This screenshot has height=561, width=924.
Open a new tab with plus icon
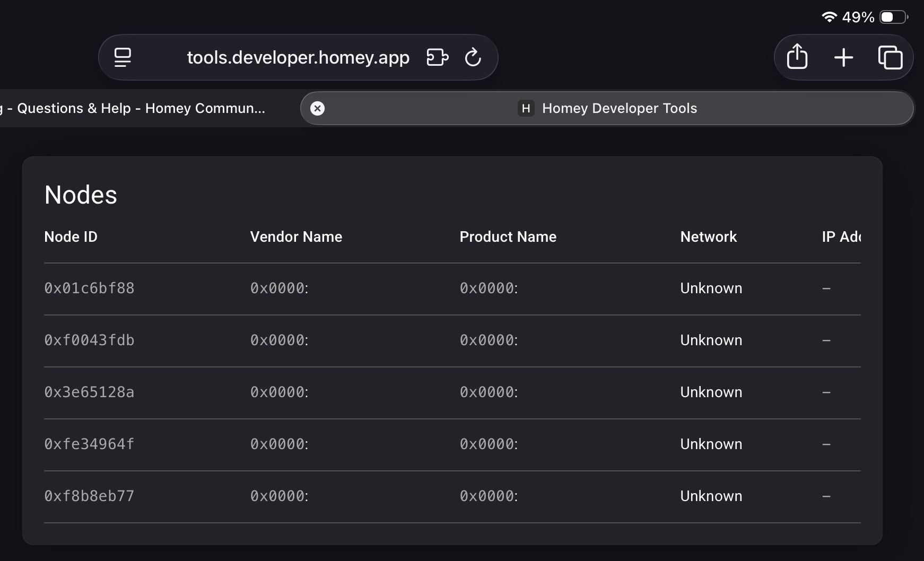(x=843, y=57)
